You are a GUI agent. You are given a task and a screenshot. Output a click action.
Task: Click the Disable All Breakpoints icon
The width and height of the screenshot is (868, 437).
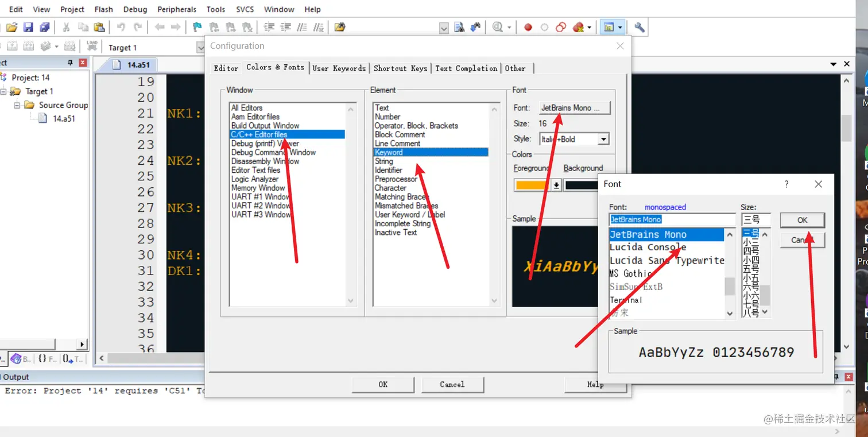click(x=561, y=27)
